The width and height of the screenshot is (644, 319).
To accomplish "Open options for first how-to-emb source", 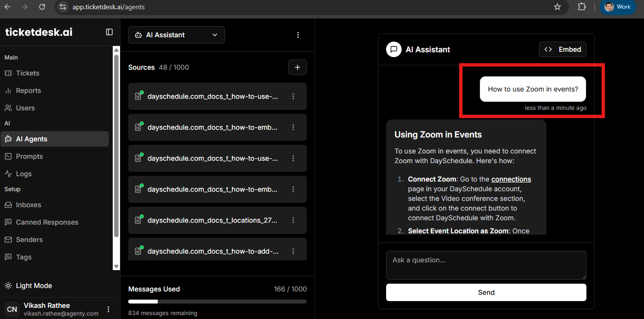I will (x=293, y=127).
